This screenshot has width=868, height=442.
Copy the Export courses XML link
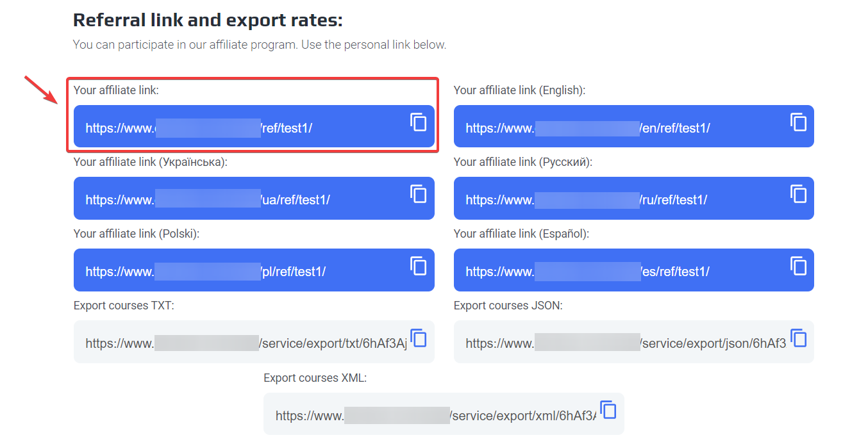click(x=608, y=409)
